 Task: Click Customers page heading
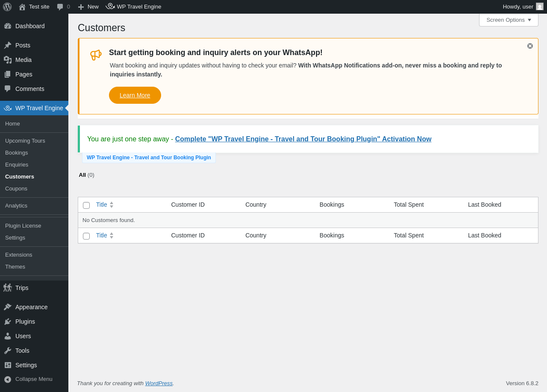(x=102, y=28)
